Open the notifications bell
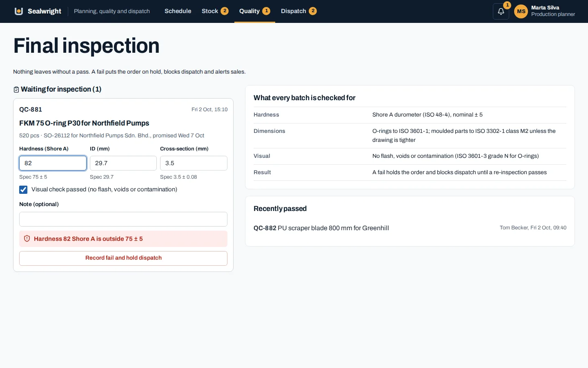 tap(501, 11)
